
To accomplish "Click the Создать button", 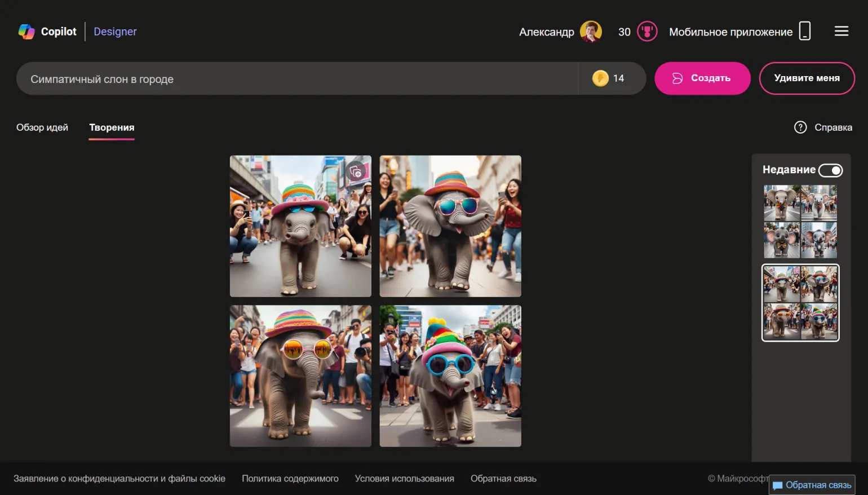I will [702, 78].
